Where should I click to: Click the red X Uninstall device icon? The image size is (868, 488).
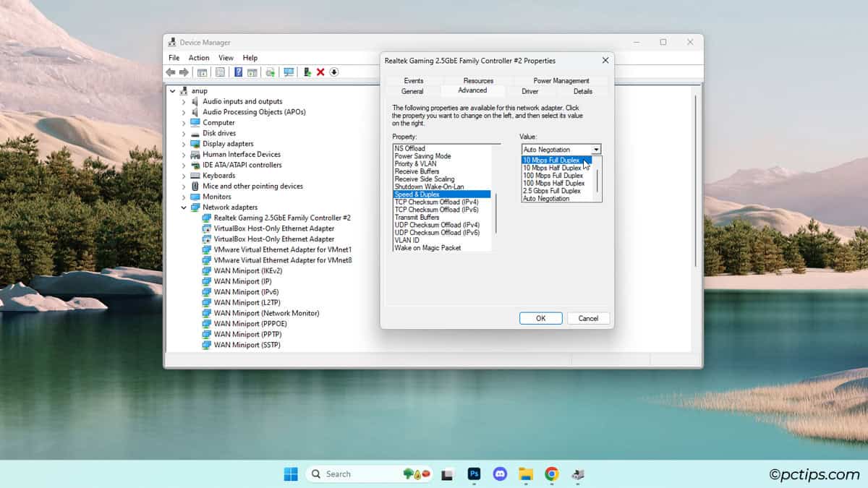pyautogui.click(x=320, y=72)
